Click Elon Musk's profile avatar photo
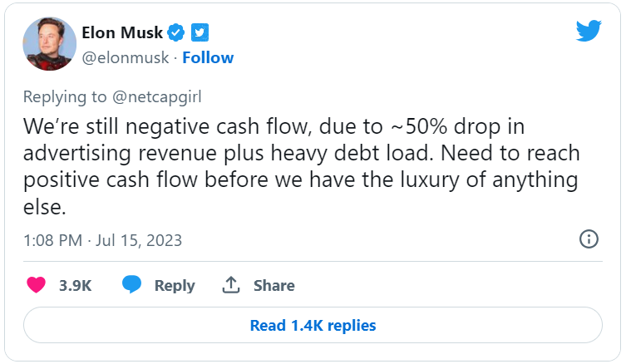 click(50, 44)
